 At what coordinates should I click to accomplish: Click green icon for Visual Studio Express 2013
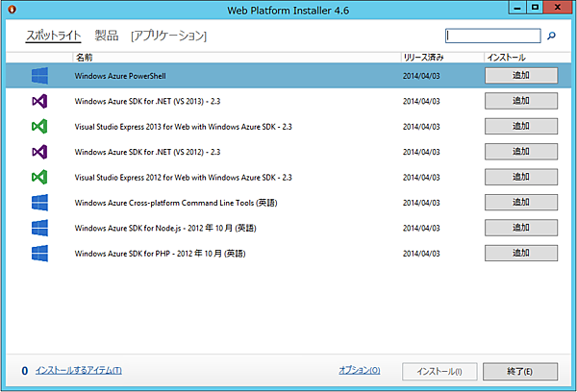tap(39, 127)
